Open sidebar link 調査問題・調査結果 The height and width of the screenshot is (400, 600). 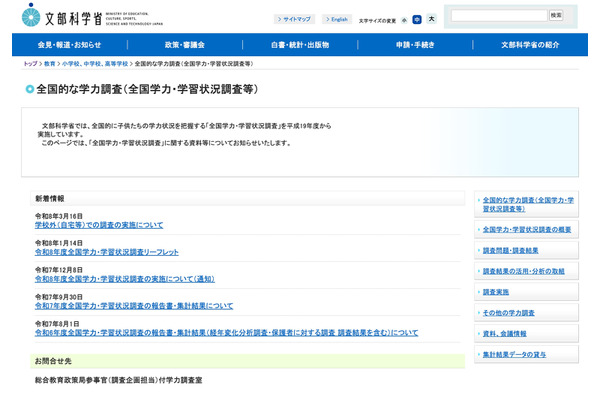[x=510, y=250]
